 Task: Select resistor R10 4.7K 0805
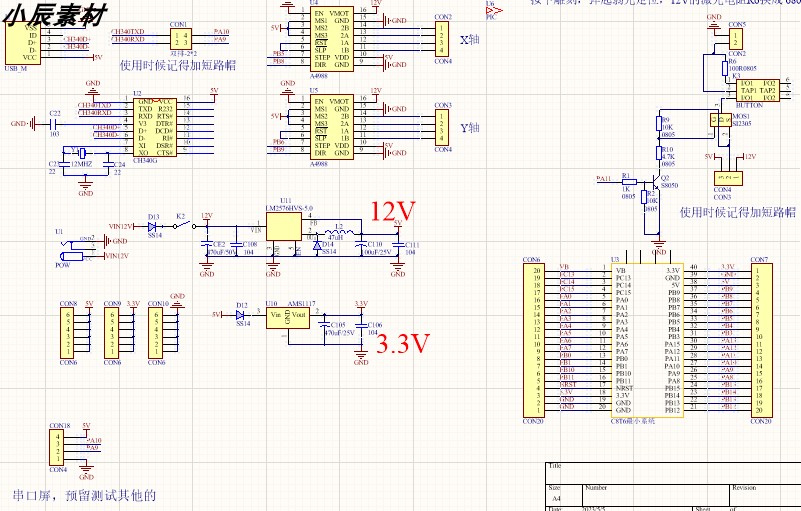(x=659, y=153)
